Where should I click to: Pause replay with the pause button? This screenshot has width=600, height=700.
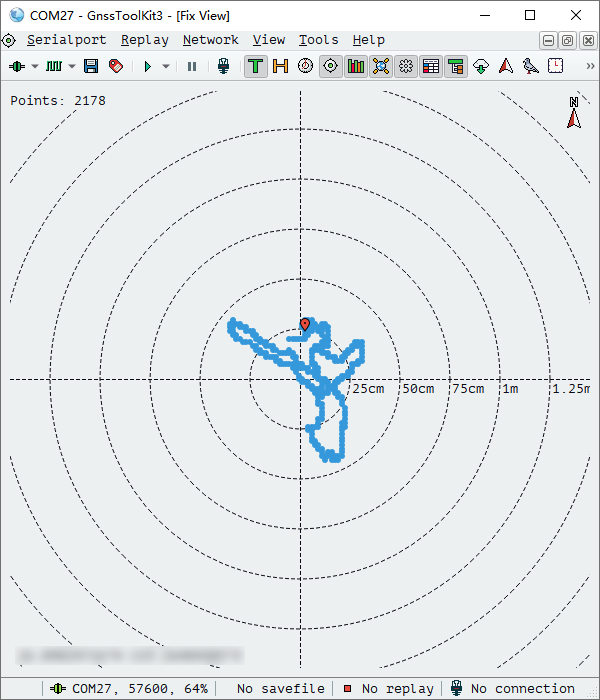192,67
